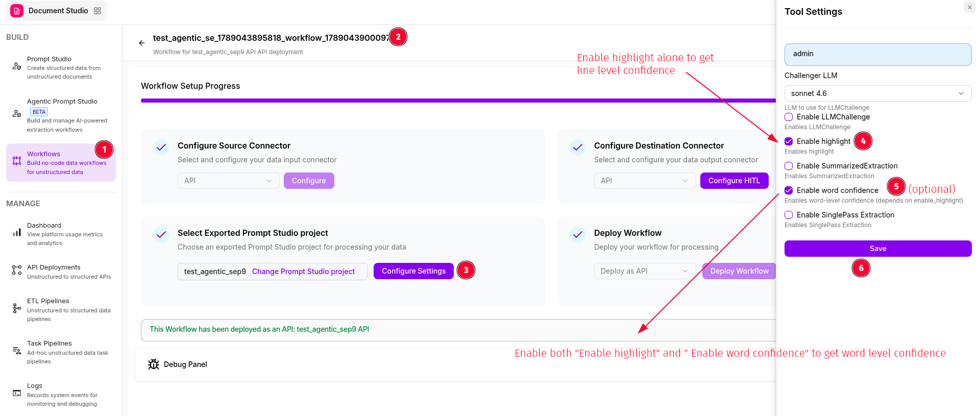Click the Configure Source Connector checkmark icon

click(x=161, y=148)
